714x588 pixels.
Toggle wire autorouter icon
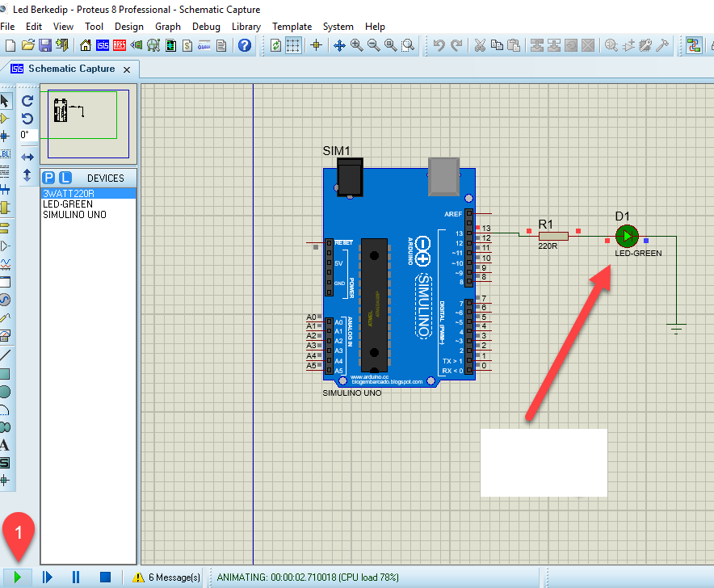pos(694,45)
